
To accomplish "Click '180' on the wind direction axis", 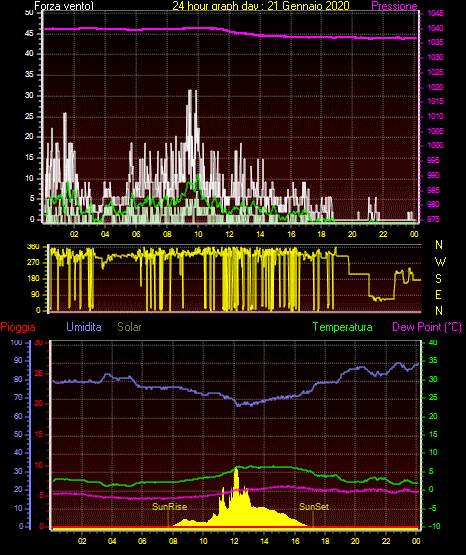I will pos(33,279).
